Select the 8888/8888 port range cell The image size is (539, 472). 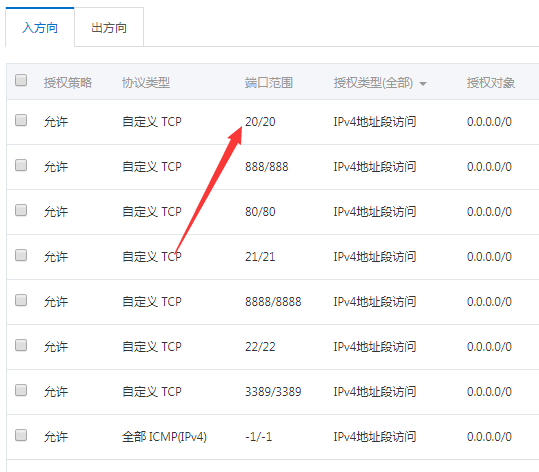(x=273, y=302)
